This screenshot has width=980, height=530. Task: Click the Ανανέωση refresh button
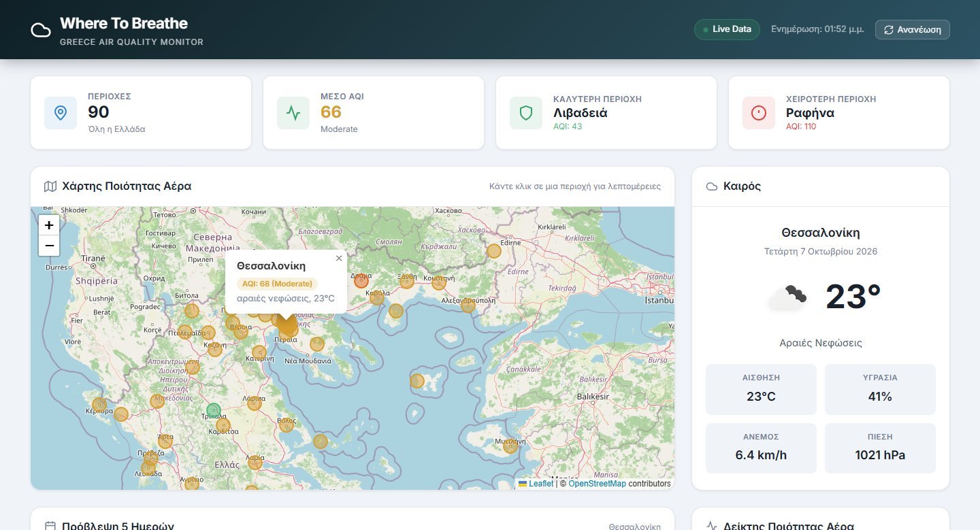point(912,30)
